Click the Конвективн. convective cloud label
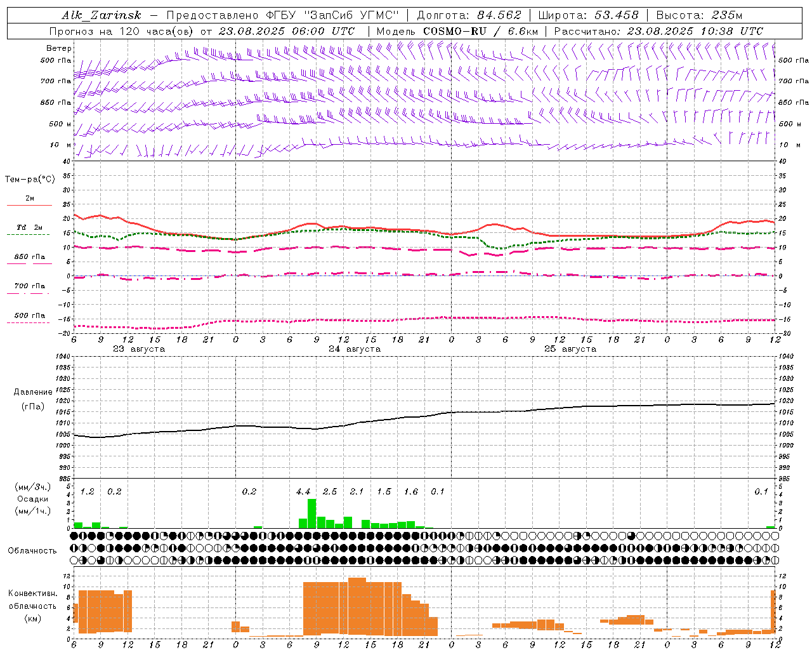The width and height of the screenshot is (812, 650). (33, 594)
